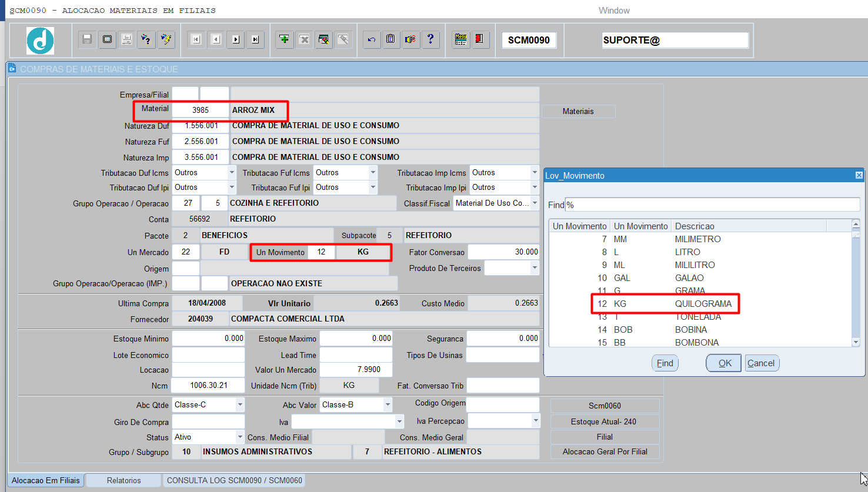This screenshot has height=492, width=868.
Task: Open the Tributacao Fuf Ipi dropdown
Action: [373, 187]
